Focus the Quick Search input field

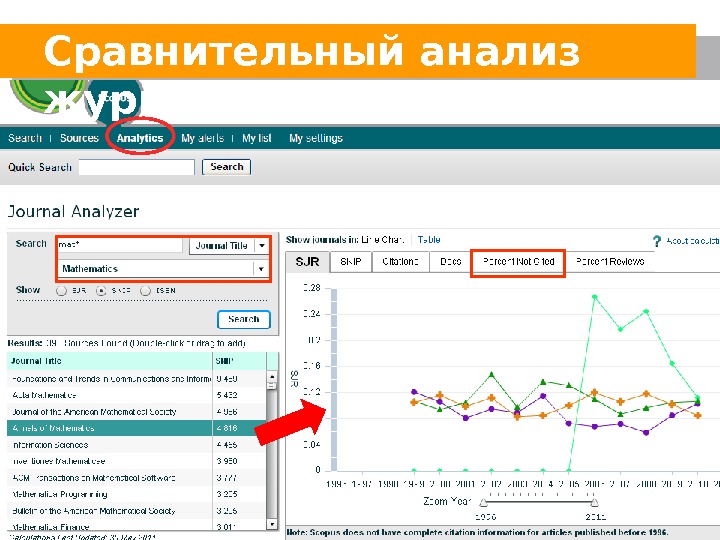coord(137,167)
